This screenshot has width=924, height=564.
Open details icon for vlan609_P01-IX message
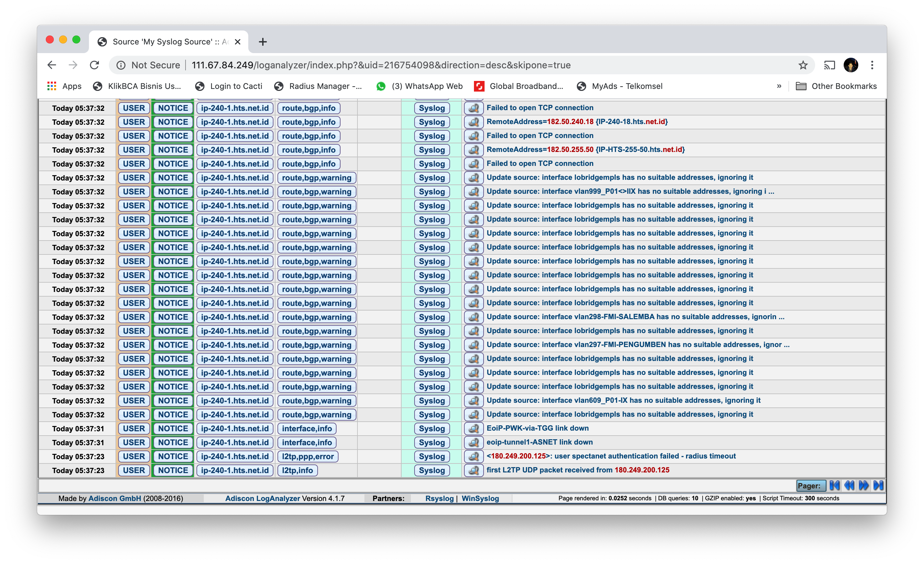tap(474, 401)
